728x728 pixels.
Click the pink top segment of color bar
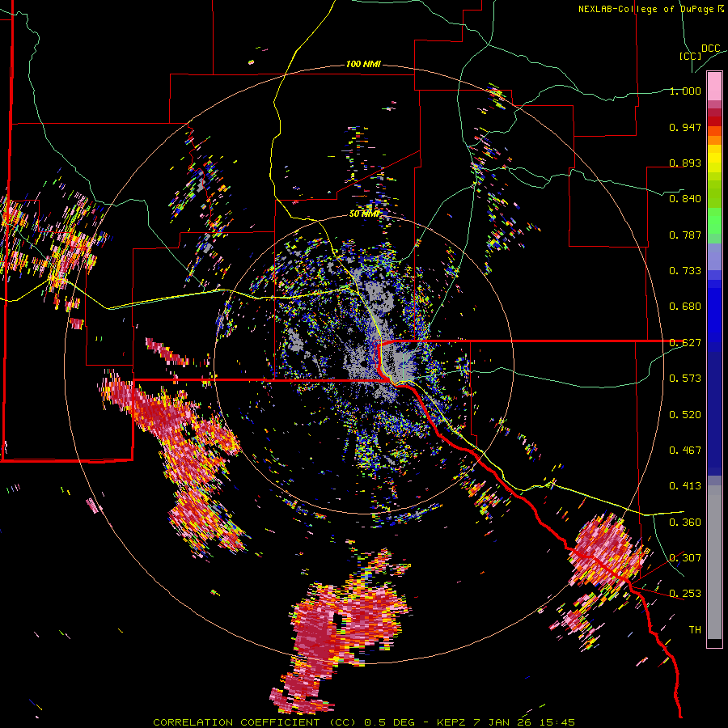714,87
